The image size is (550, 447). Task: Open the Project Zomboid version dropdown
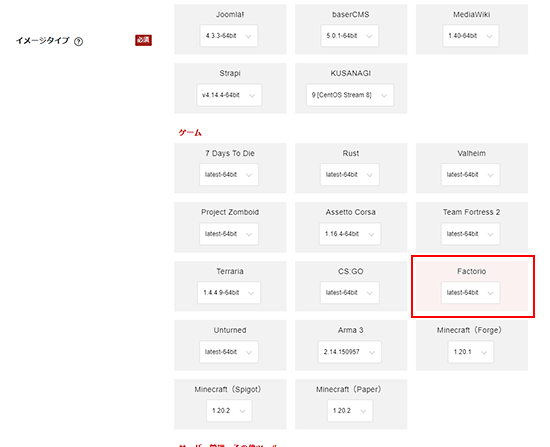229,234
